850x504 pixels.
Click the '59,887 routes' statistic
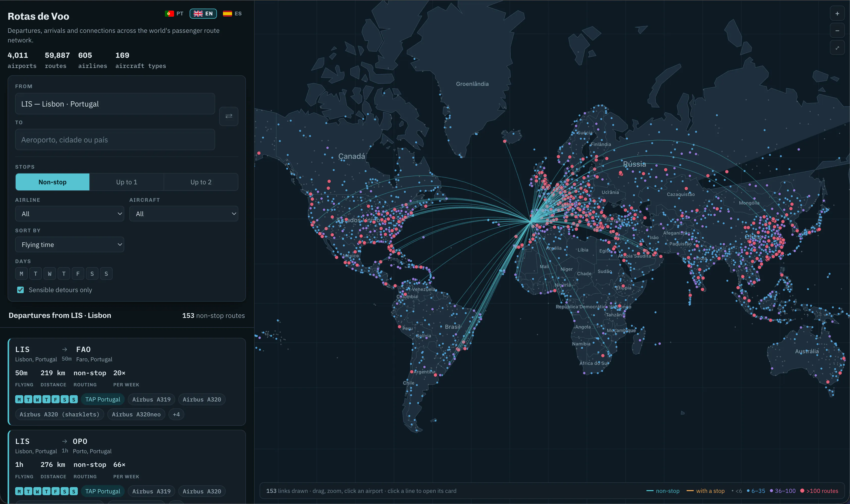[x=57, y=60]
